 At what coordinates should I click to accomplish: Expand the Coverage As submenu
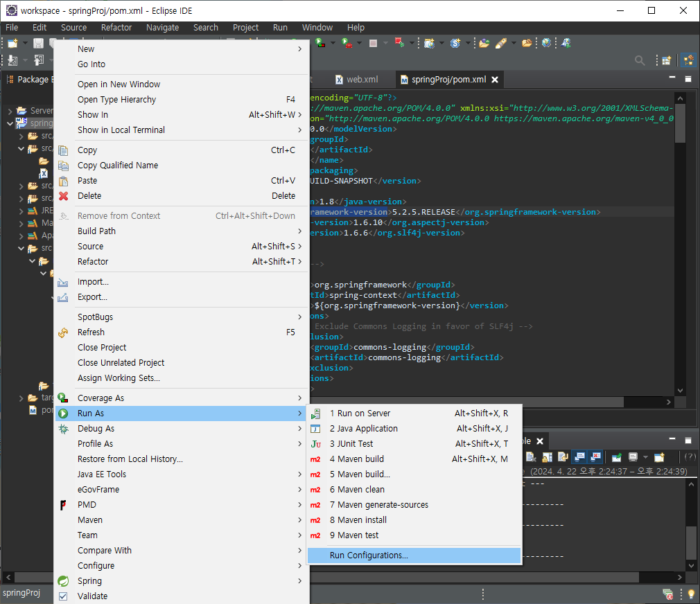tap(182, 398)
